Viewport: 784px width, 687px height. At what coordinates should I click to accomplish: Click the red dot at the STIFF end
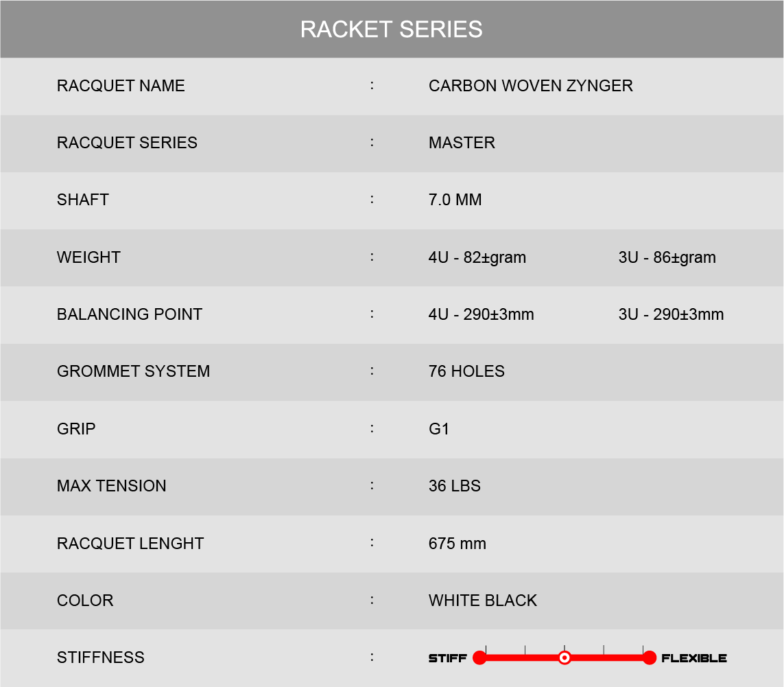479,658
